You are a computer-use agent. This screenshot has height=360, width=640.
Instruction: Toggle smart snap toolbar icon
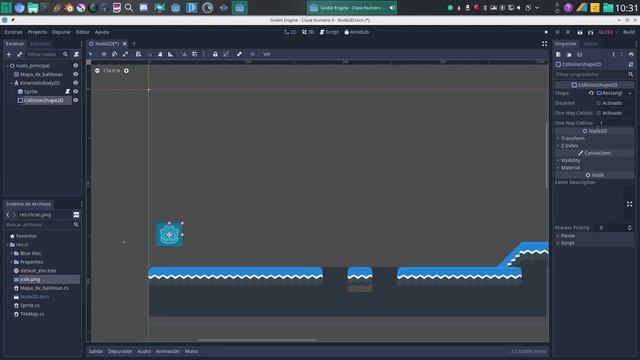click(x=184, y=54)
